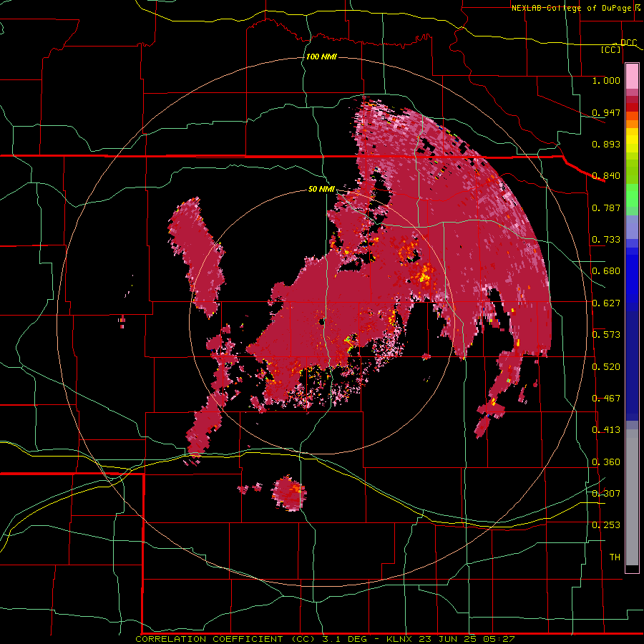Select the 0.413 scale value
Image resolution: width=644 pixels, height=644 pixels.
pyautogui.click(x=606, y=430)
